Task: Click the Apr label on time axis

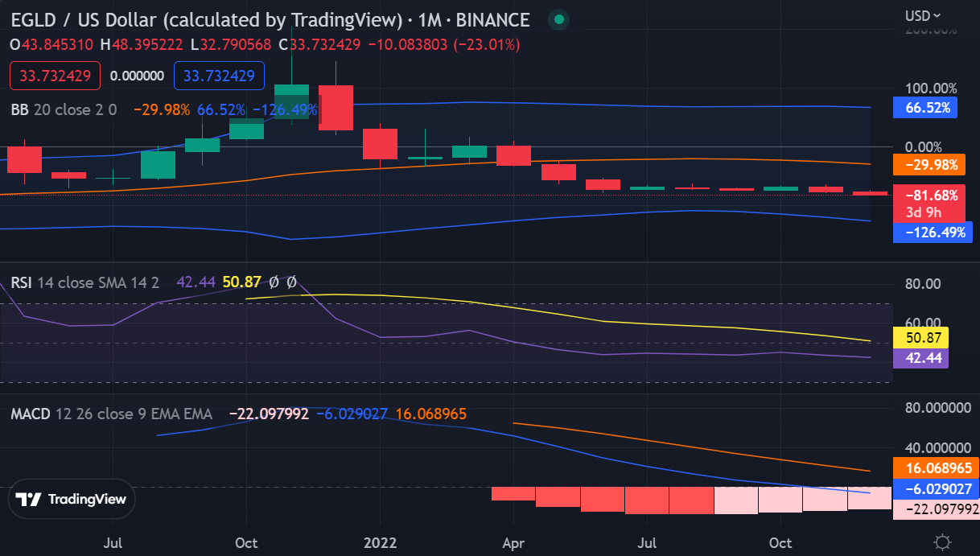Action: [x=513, y=542]
